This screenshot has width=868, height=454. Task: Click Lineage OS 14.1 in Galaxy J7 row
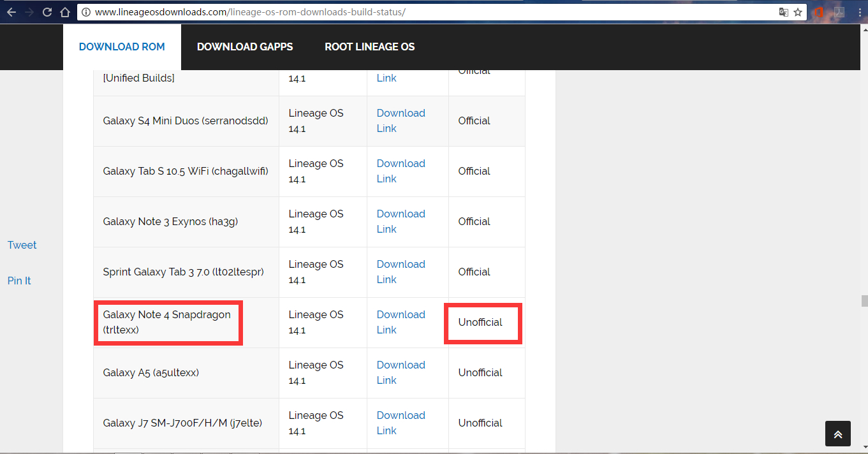316,423
